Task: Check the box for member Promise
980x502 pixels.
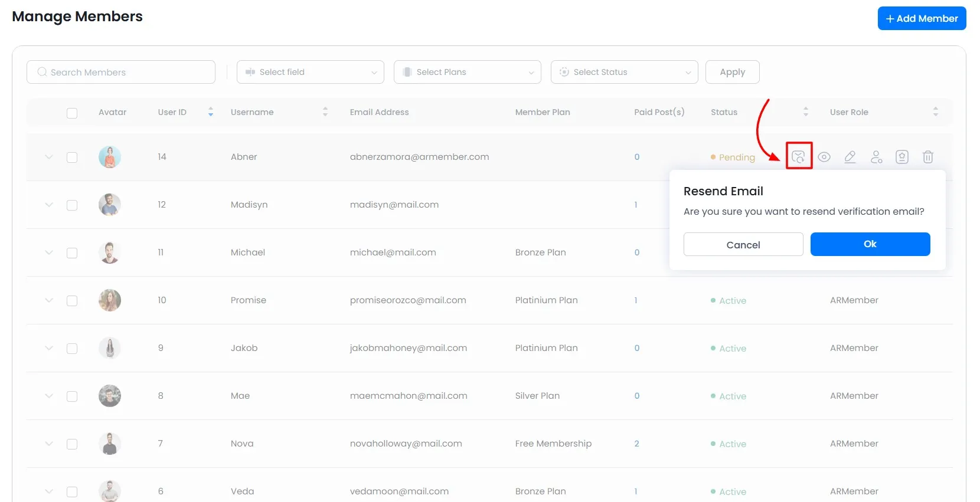Action: 72,301
